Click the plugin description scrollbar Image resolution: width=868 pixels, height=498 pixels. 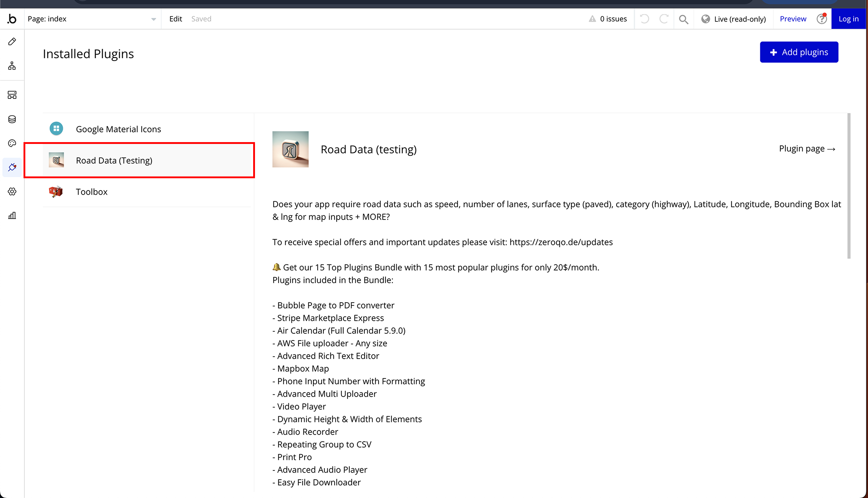point(849,186)
